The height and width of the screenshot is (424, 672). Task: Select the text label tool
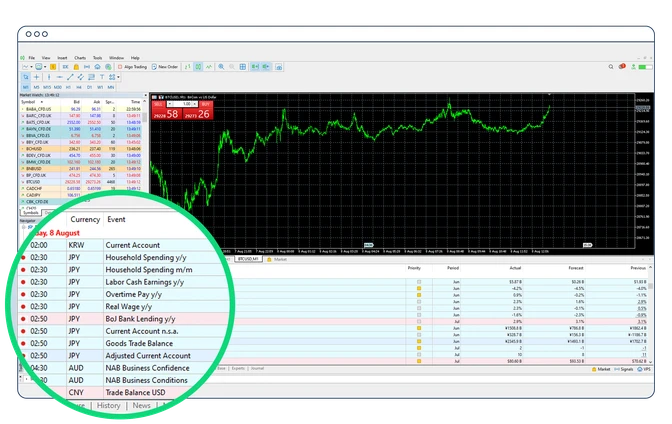tap(102, 77)
